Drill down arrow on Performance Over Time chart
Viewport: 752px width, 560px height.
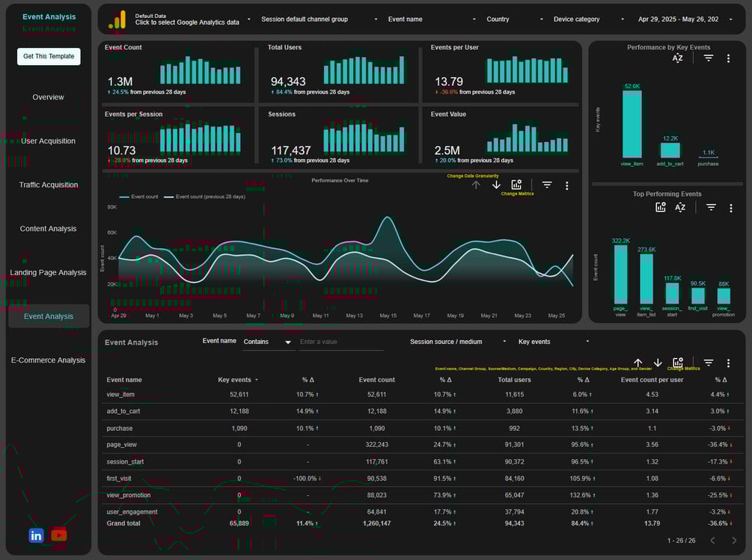(x=496, y=185)
